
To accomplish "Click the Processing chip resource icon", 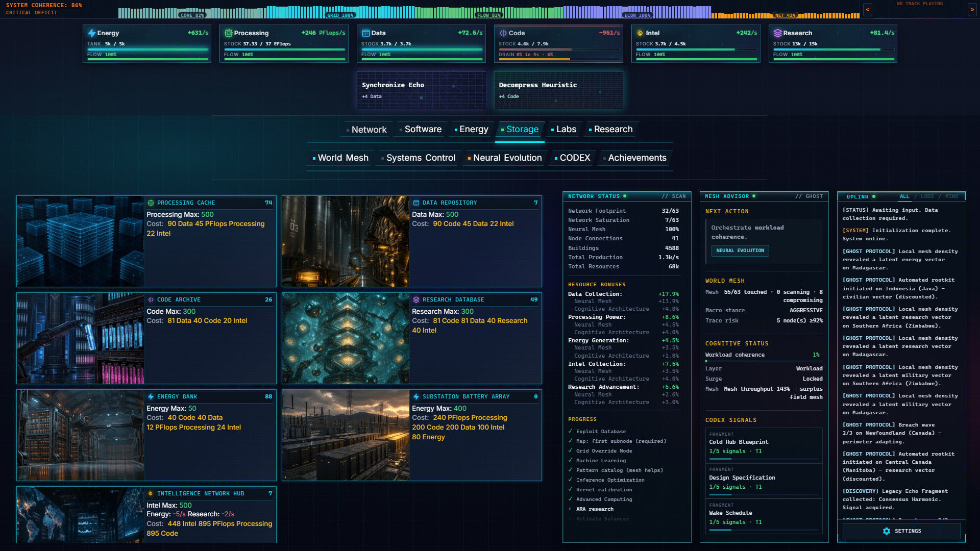I will [x=228, y=33].
